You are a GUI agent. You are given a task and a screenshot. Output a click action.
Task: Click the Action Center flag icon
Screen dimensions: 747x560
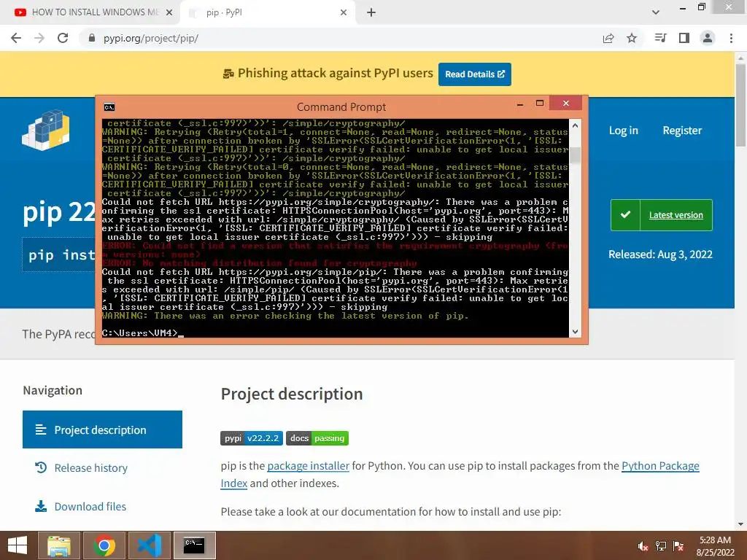(x=678, y=546)
